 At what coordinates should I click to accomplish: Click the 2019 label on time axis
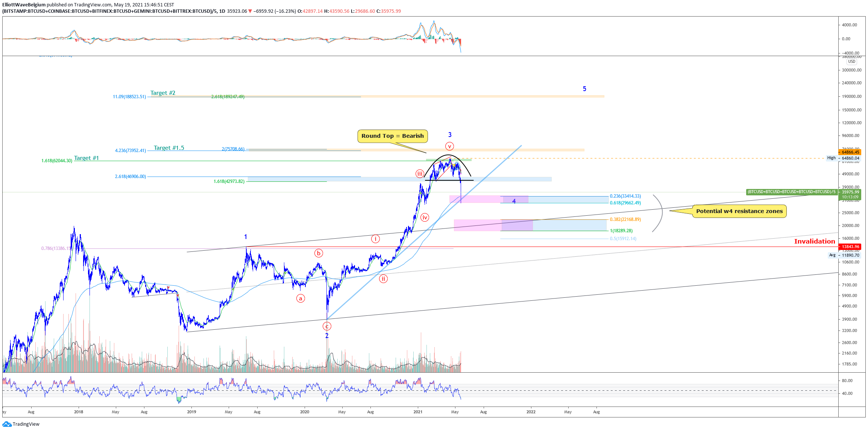click(x=191, y=412)
